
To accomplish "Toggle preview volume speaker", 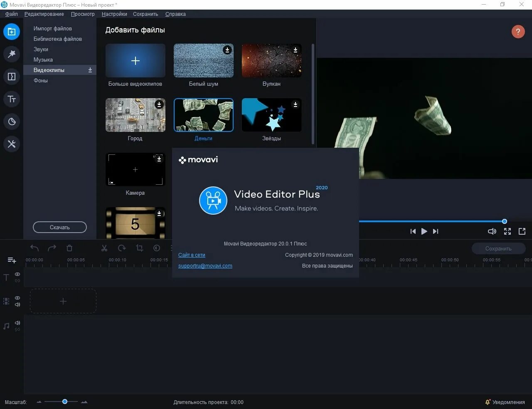I will pos(492,231).
